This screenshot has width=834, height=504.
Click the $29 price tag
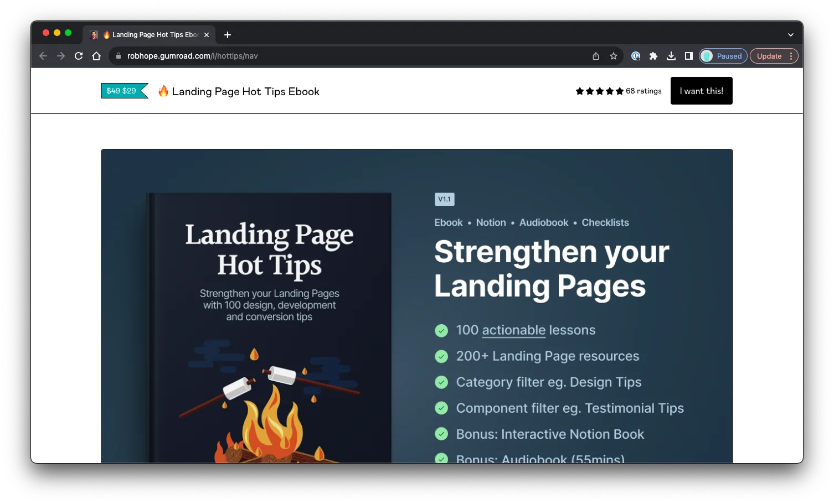pyautogui.click(x=125, y=91)
